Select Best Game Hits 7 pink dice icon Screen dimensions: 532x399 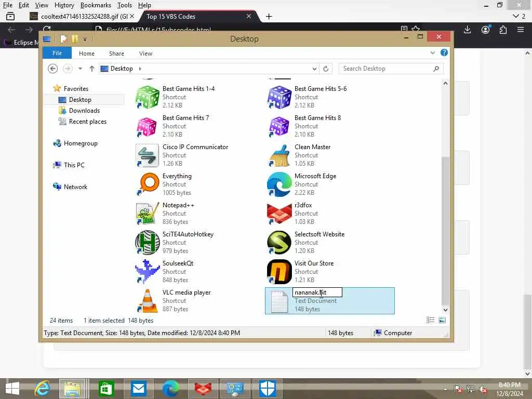(x=147, y=127)
